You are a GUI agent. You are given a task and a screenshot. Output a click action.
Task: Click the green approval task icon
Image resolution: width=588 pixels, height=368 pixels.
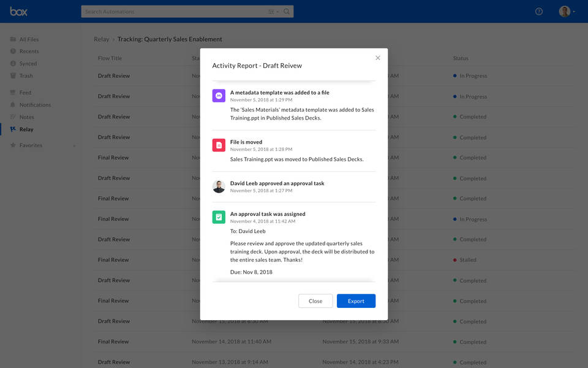(x=219, y=217)
